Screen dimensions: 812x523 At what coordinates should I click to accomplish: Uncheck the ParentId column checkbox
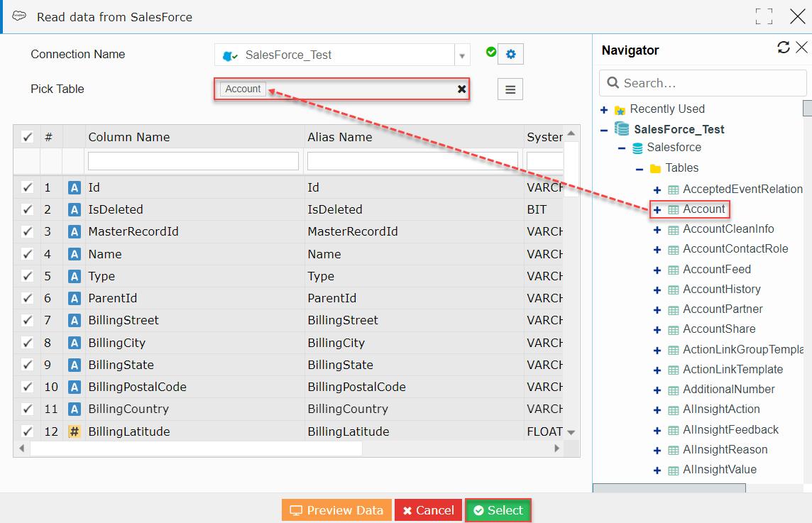(x=28, y=298)
